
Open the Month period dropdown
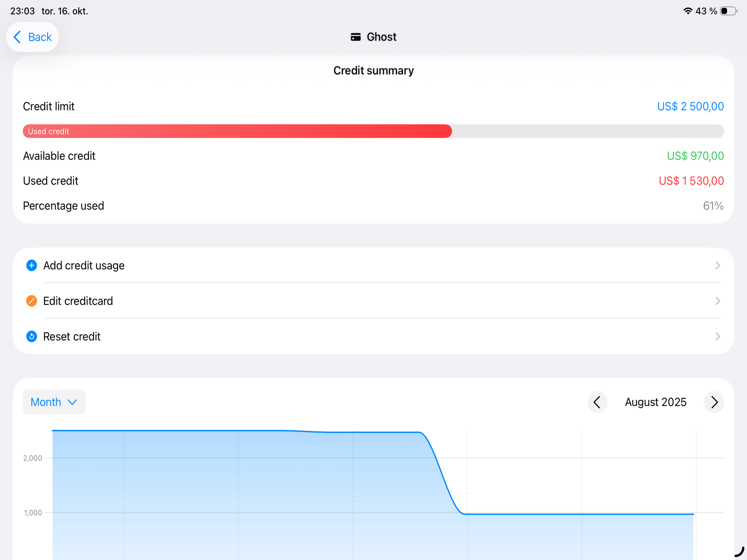54,402
